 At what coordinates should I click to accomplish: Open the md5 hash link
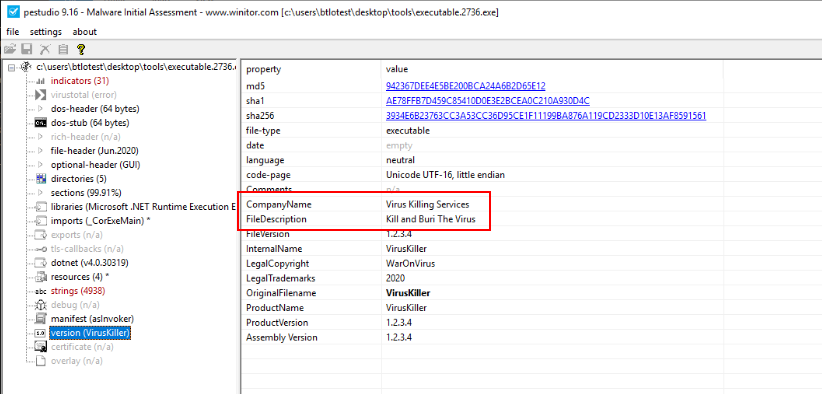pos(466,85)
